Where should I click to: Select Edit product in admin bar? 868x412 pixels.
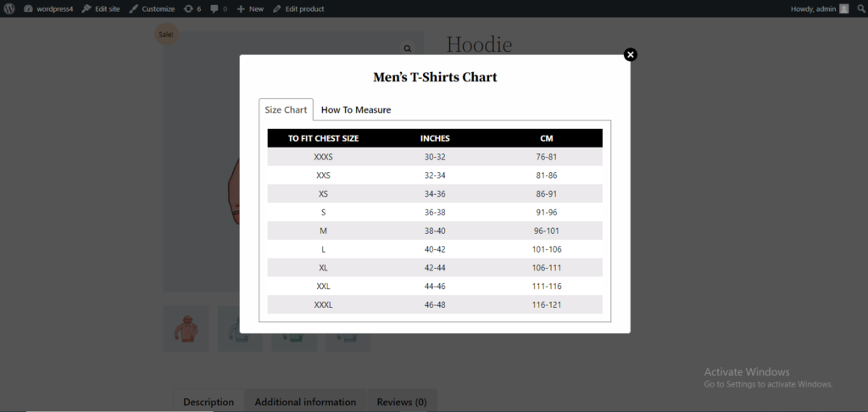coord(299,8)
